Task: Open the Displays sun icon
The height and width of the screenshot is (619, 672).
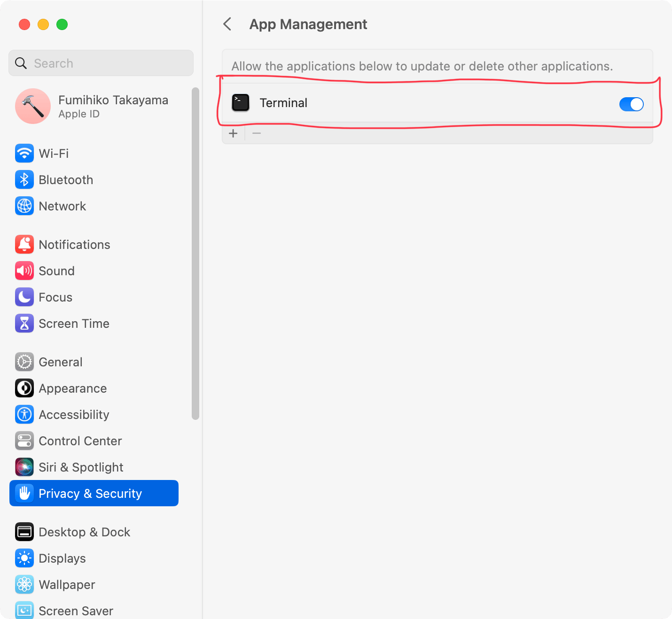Action: tap(24, 558)
